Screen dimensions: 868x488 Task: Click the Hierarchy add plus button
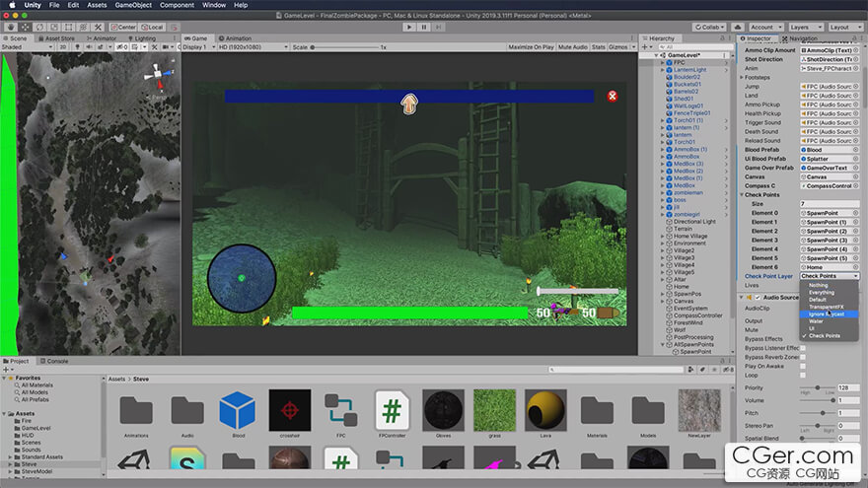(x=645, y=47)
